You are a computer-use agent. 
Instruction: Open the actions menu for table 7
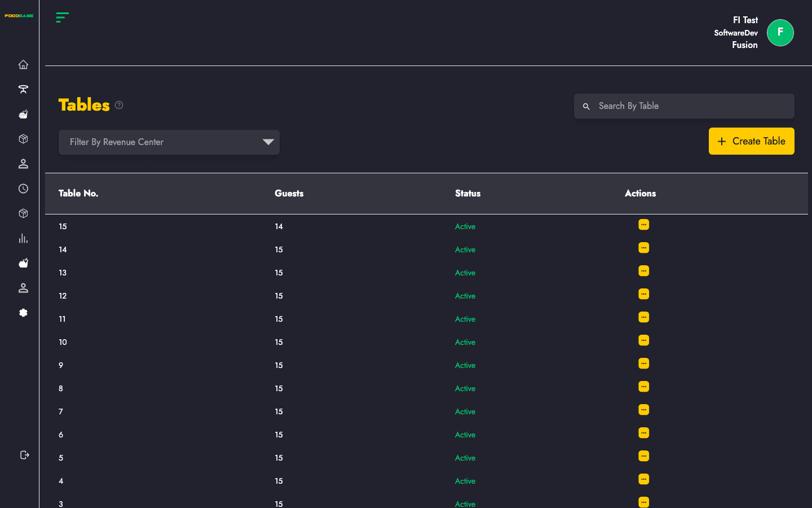click(x=643, y=410)
